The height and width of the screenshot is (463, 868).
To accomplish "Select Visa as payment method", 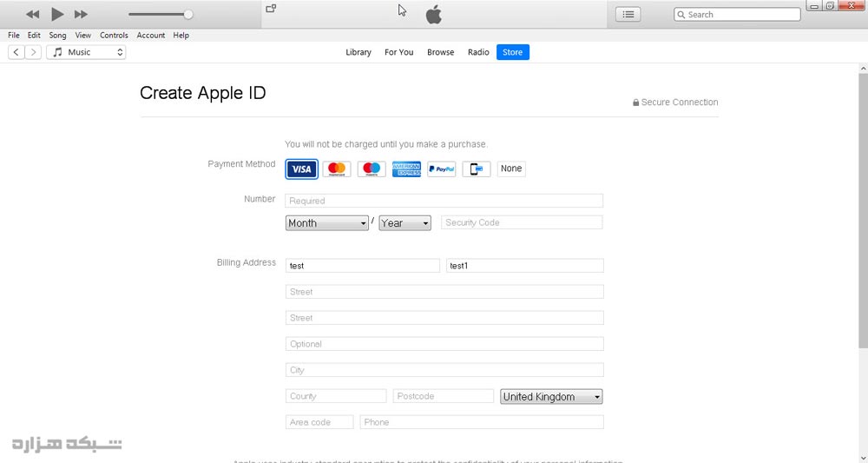I will [302, 169].
